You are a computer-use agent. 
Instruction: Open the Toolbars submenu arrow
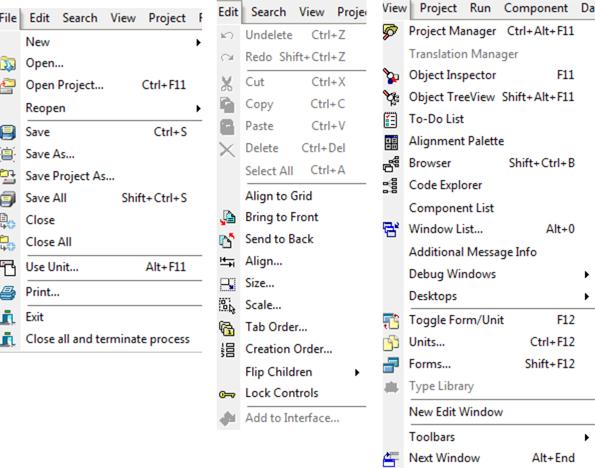tap(587, 437)
